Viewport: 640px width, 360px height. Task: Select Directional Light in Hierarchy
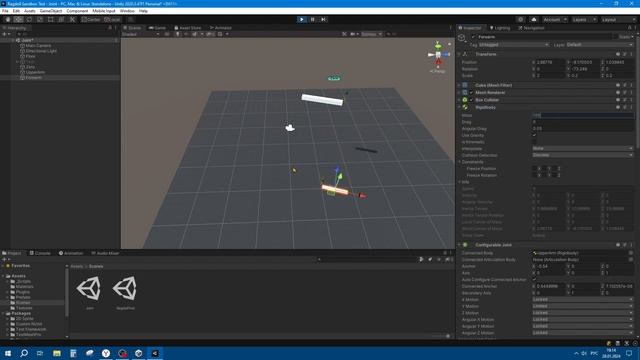pyautogui.click(x=41, y=51)
